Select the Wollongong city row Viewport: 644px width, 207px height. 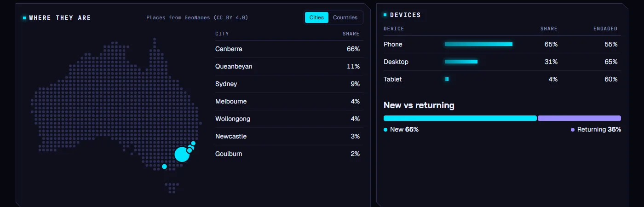click(x=289, y=119)
